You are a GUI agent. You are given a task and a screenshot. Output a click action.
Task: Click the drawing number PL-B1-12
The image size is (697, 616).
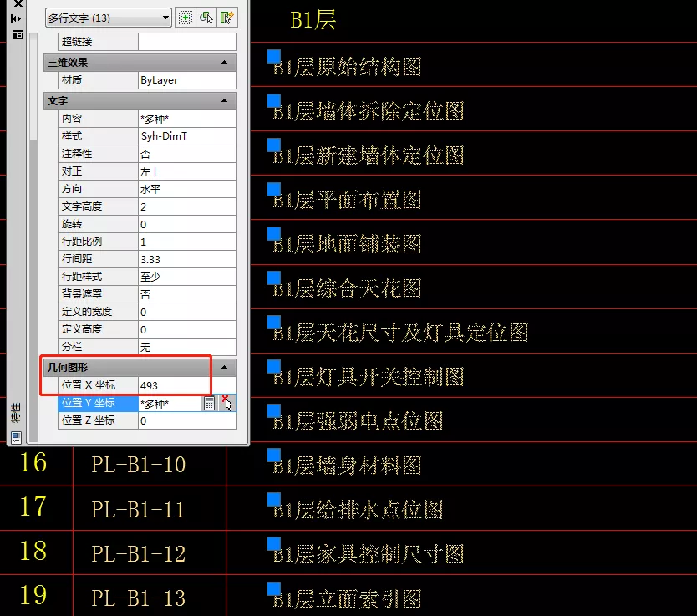coord(138,554)
